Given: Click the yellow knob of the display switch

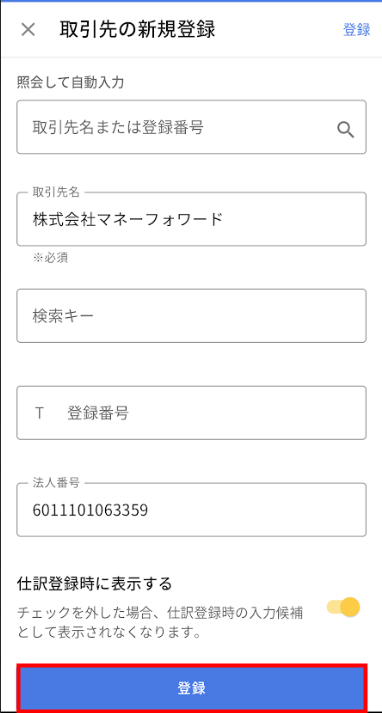Looking at the screenshot, I should pyautogui.click(x=351, y=608).
